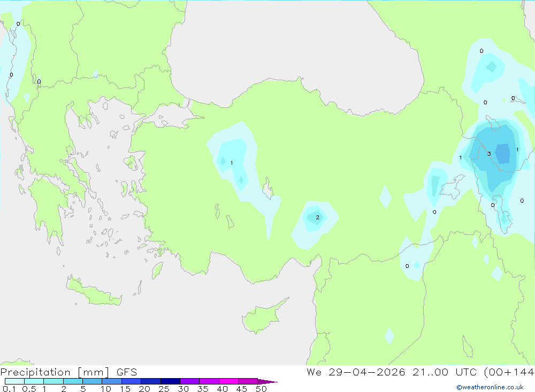The width and height of the screenshot is (535, 392).
Task: Click the "25" legend scale label
Action: (x=164, y=389)
